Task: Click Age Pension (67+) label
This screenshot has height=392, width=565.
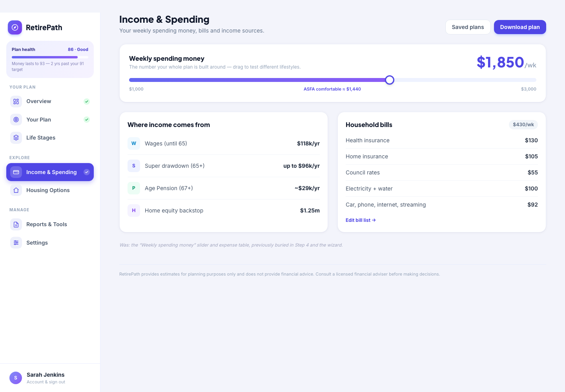Action: (169, 188)
